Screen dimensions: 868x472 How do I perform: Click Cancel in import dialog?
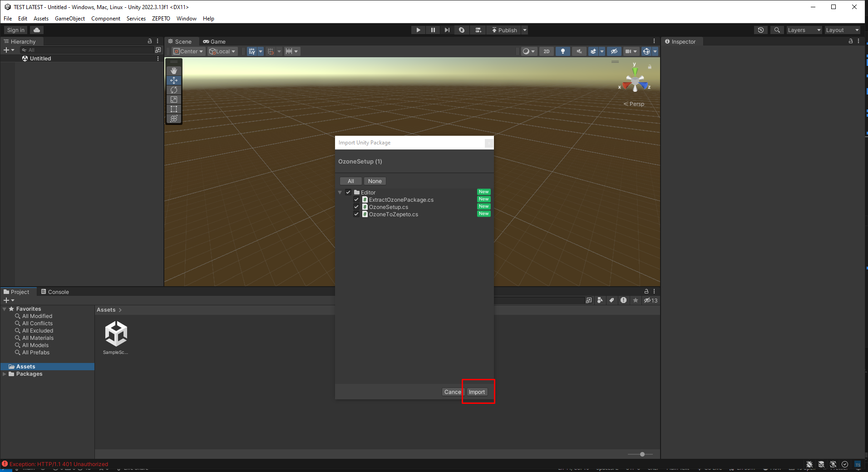point(453,392)
